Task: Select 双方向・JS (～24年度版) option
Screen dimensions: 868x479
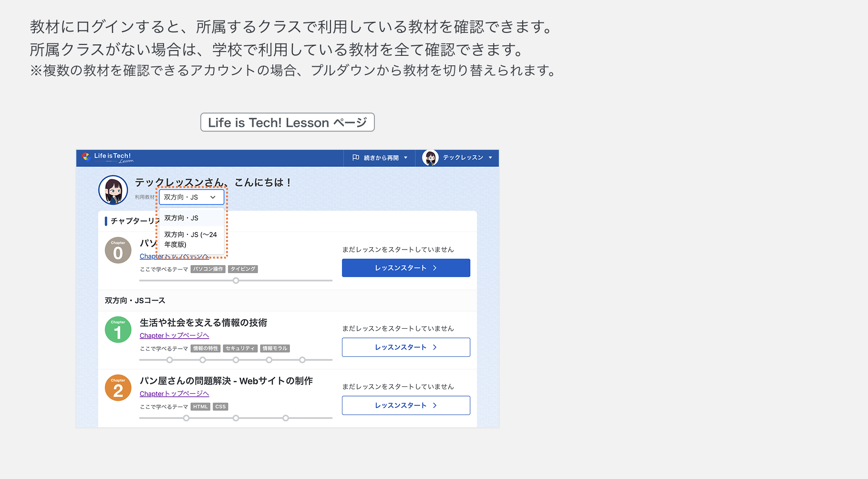Action: pyautogui.click(x=190, y=239)
